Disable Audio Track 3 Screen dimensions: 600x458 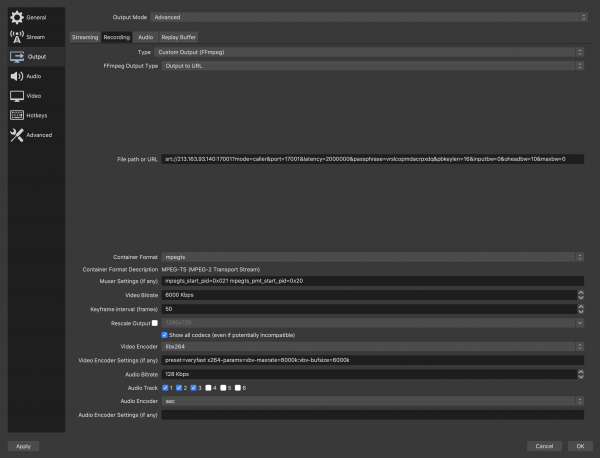click(x=193, y=388)
